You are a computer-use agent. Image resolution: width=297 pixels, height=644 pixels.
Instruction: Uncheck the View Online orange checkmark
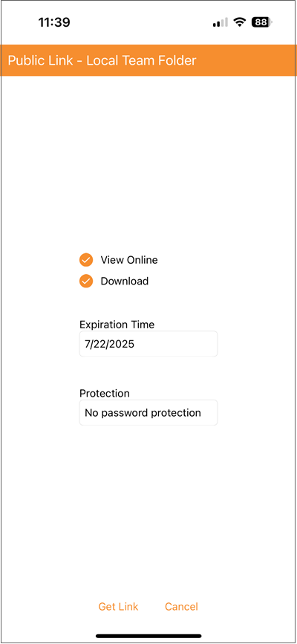click(86, 260)
